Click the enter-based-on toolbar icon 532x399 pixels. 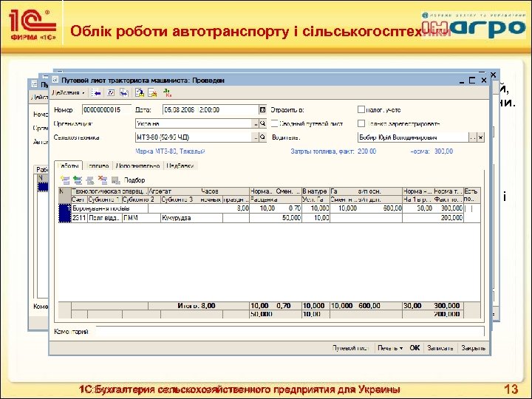[140, 92]
